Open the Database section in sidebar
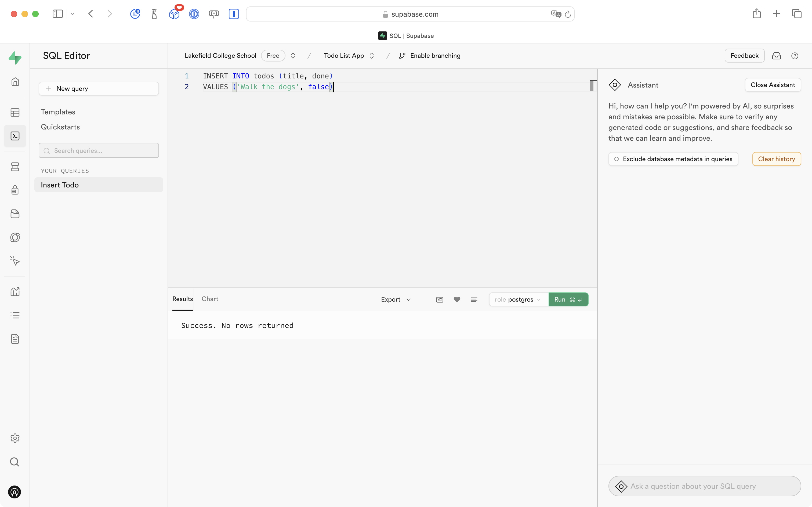812x507 pixels. [15, 167]
